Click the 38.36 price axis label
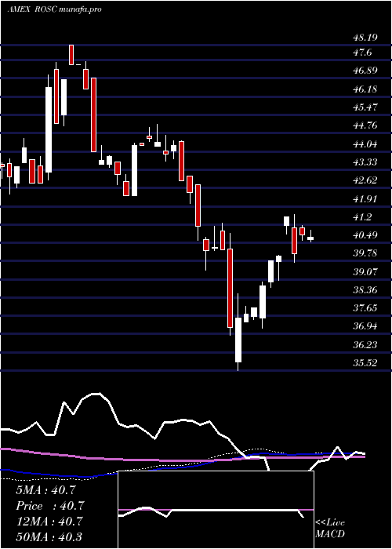 point(365,290)
